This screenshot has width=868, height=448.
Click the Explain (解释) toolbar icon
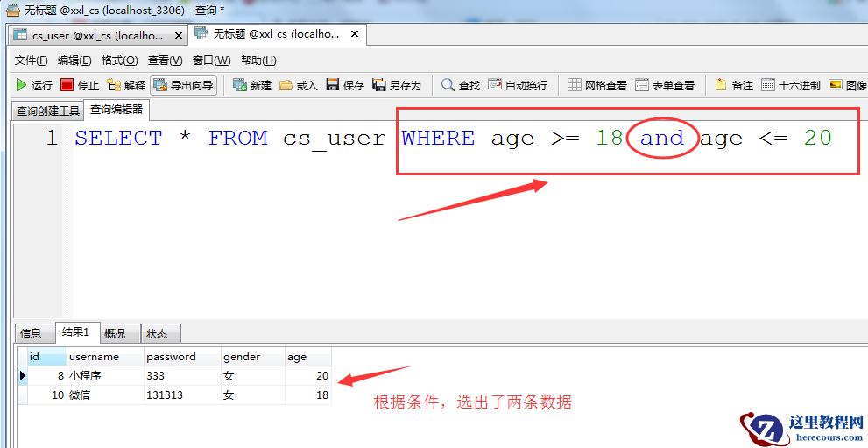[x=127, y=85]
